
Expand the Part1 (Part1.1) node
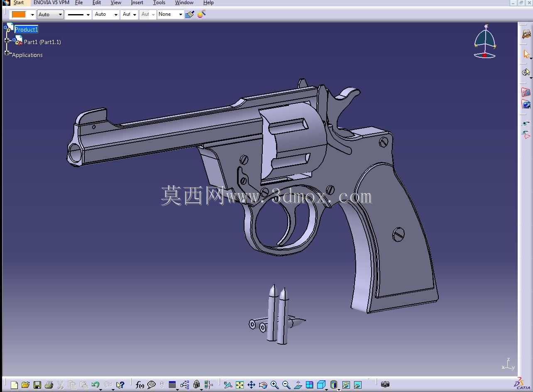[x=7, y=41]
